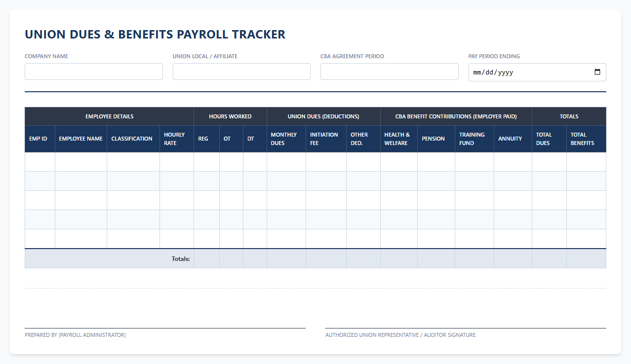The image size is (631, 364).
Task: Select the UNION DUES (DEDUCTIONS) group header
Action: 324,116
